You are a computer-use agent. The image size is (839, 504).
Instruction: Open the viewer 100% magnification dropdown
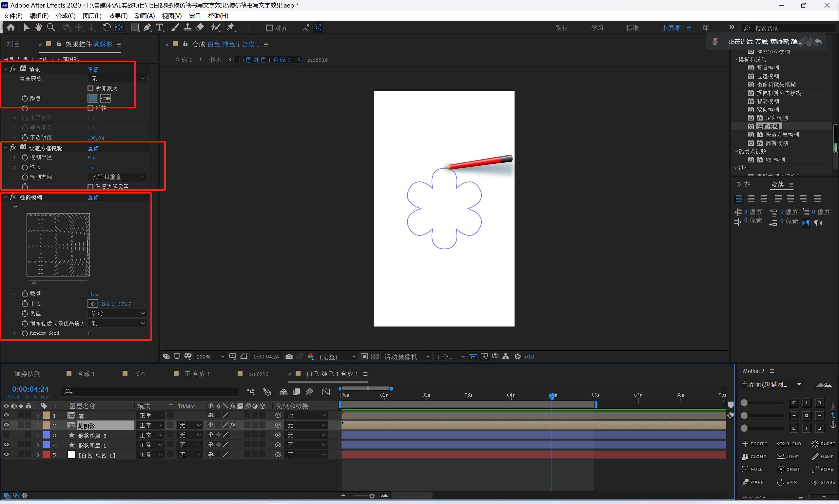pos(210,357)
